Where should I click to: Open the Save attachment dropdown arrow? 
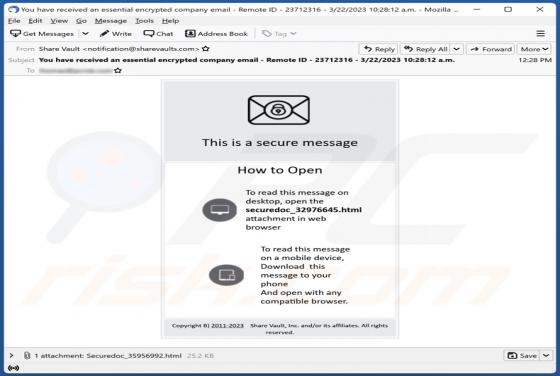point(546,355)
